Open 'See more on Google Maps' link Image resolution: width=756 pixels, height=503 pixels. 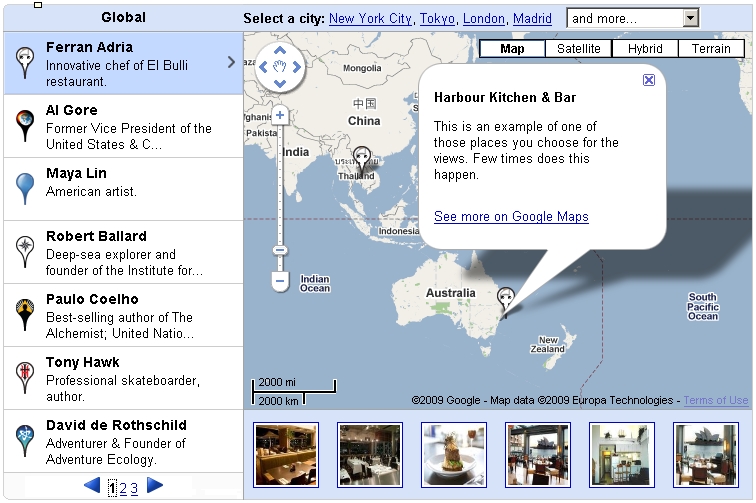click(x=511, y=217)
